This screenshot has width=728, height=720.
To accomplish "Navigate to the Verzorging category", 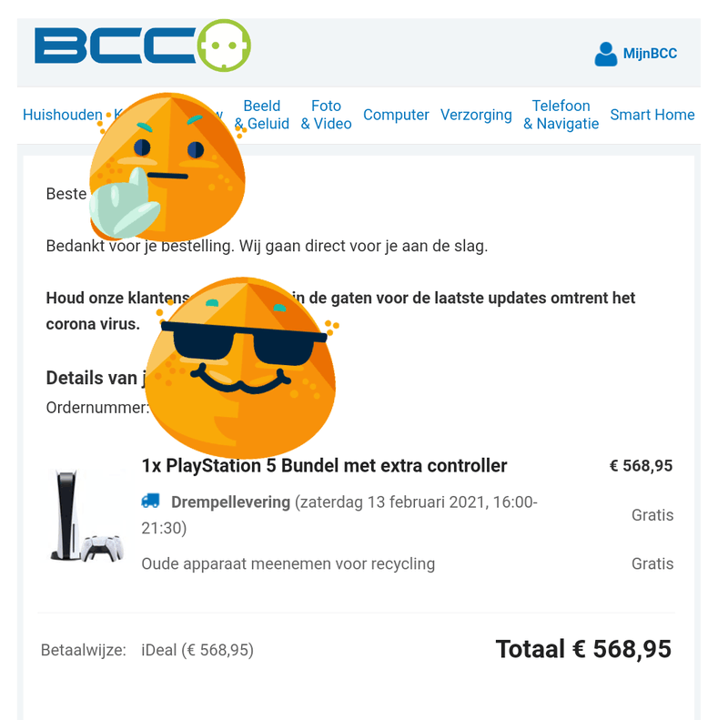I will tap(476, 115).
